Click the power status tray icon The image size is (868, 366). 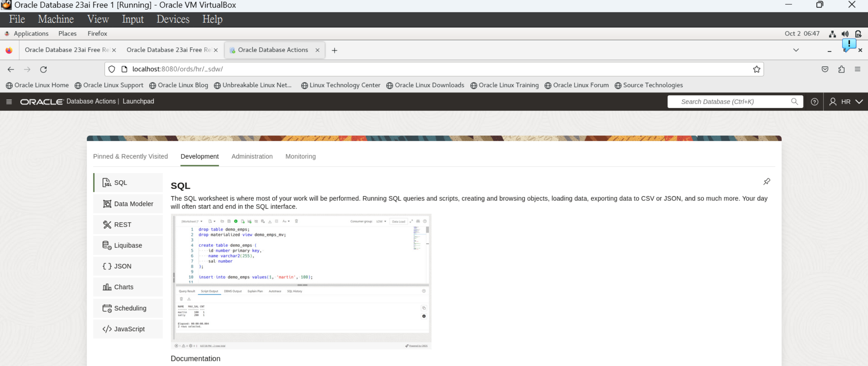point(858,34)
